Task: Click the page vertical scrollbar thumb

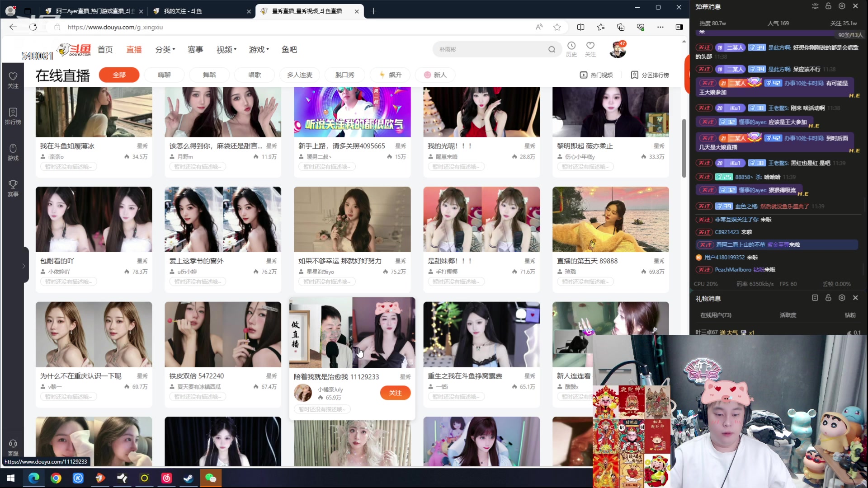Action: pyautogui.click(x=684, y=148)
